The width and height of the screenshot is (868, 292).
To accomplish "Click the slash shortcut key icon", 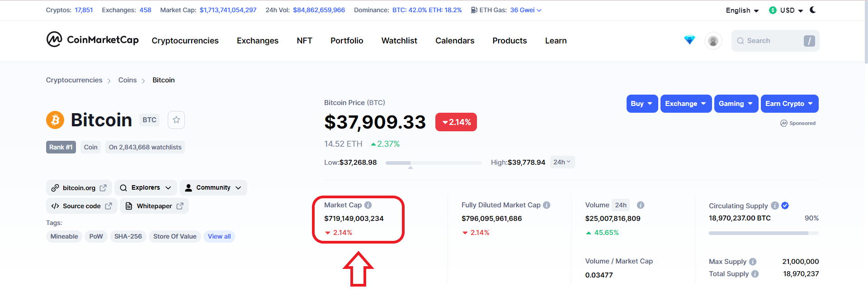I will coord(809,41).
